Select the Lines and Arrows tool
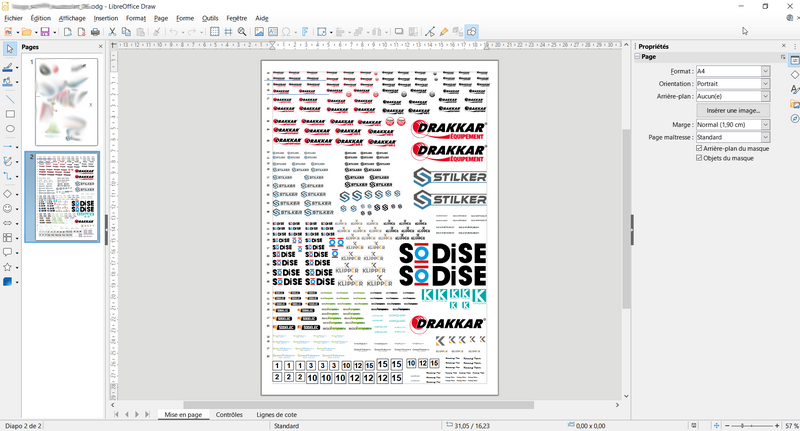The width and height of the screenshot is (800, 431). pos(8,147)
